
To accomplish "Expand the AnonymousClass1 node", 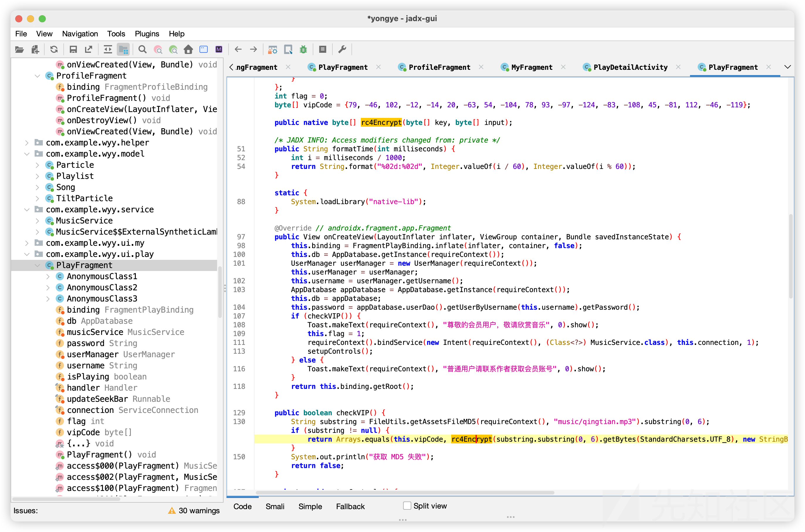I will (48, 277).
